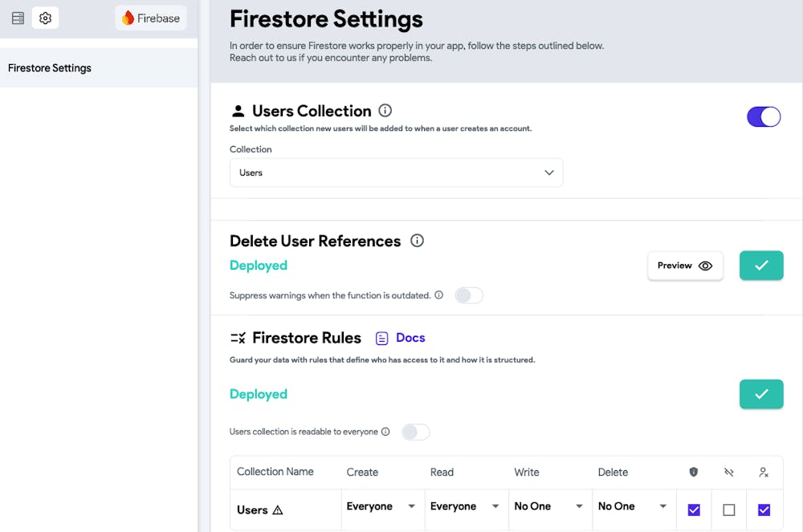Click the info icon next to suppress warnings

tap(438, 295)
